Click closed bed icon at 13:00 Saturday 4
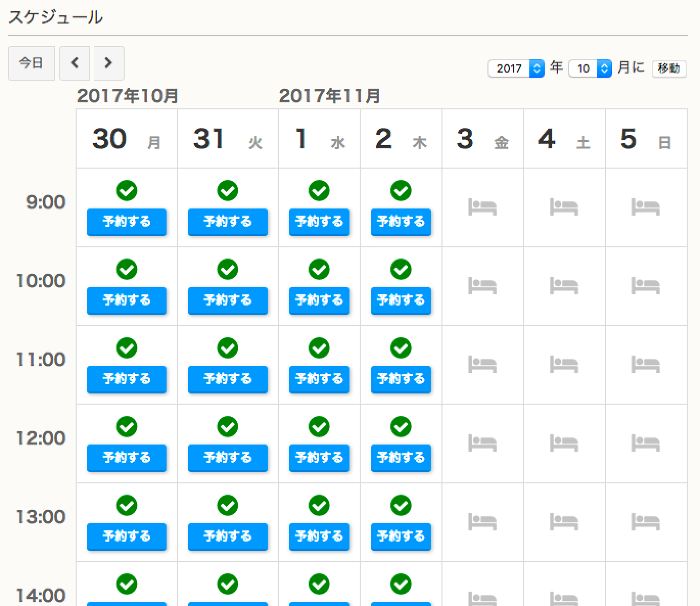This screenshot has width=700, height=606. tap(564, 522)
